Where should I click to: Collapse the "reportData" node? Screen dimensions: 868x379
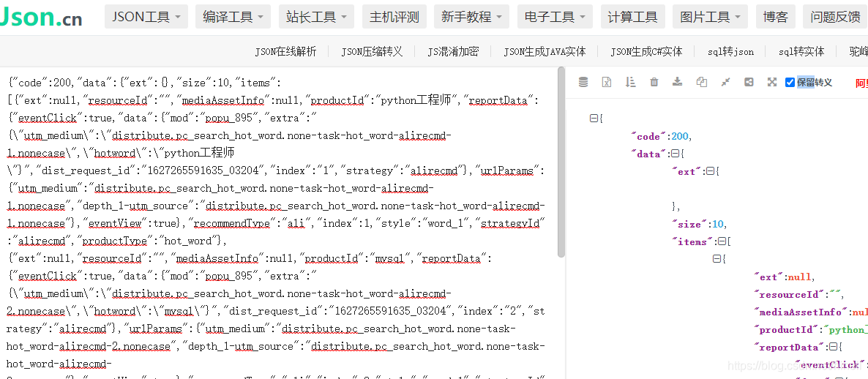pos(833,347)
